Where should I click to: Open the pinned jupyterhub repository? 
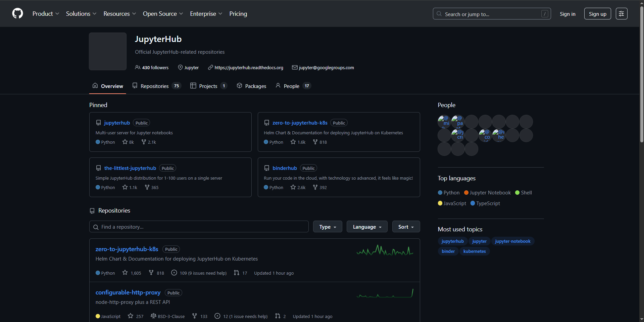(117, 123)
